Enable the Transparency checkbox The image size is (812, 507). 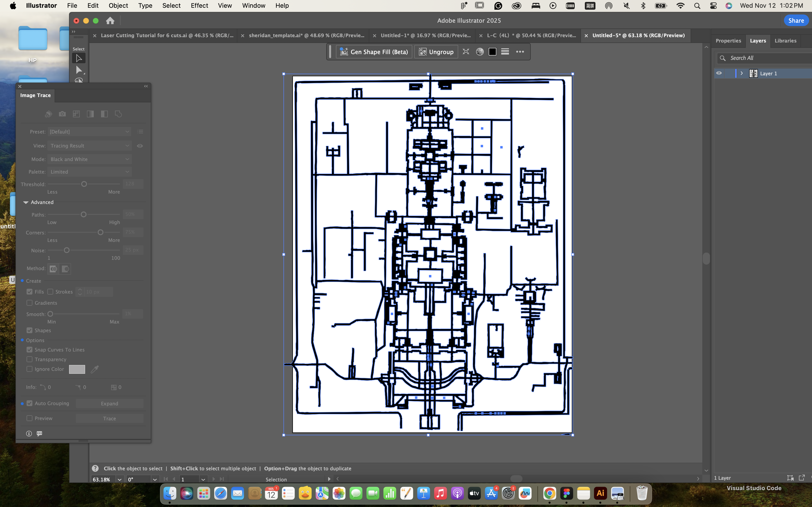(29, 359)
